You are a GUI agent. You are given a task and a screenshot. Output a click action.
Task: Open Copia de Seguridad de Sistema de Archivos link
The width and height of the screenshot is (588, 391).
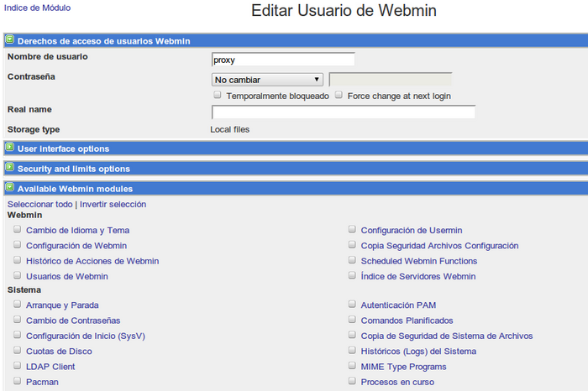[447, 336]
